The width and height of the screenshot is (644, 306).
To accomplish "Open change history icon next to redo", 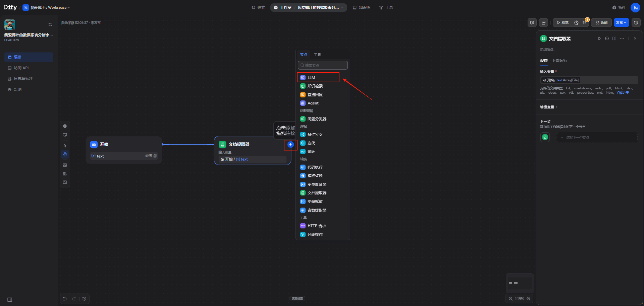I will click(84, 299).
